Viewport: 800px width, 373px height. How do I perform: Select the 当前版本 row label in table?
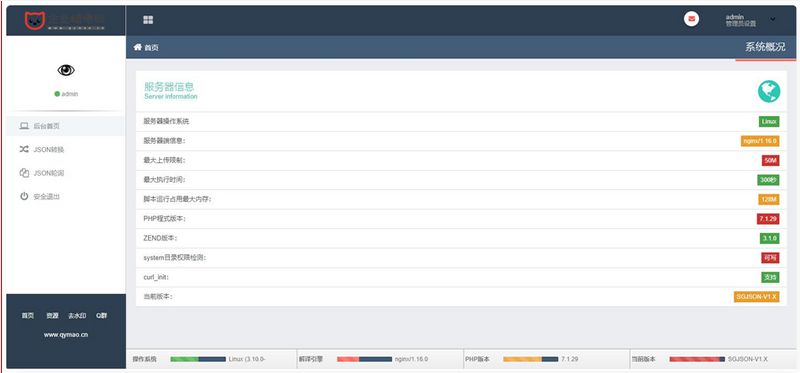[158, 296]
